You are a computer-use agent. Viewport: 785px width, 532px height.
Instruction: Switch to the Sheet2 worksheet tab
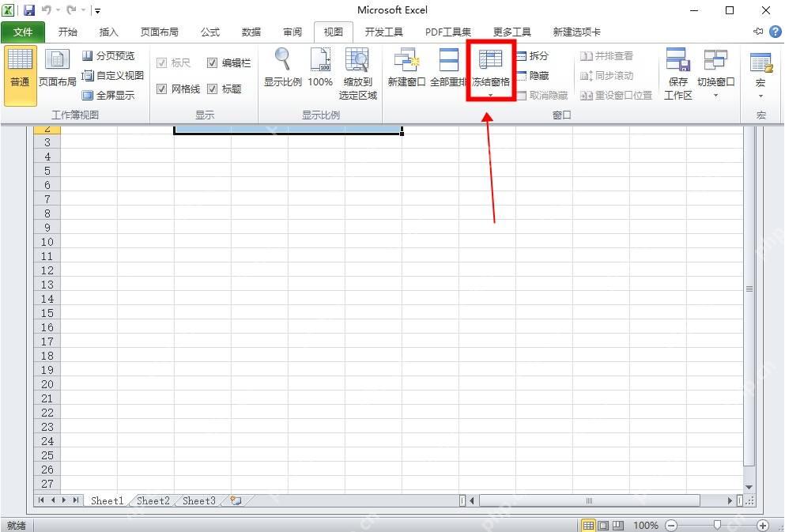[153, 500]
